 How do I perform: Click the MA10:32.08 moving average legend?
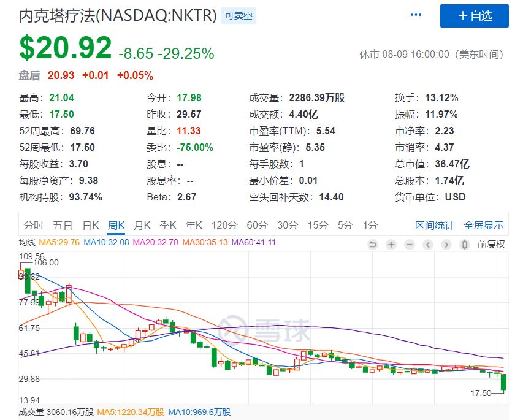(x=106, y=242)
